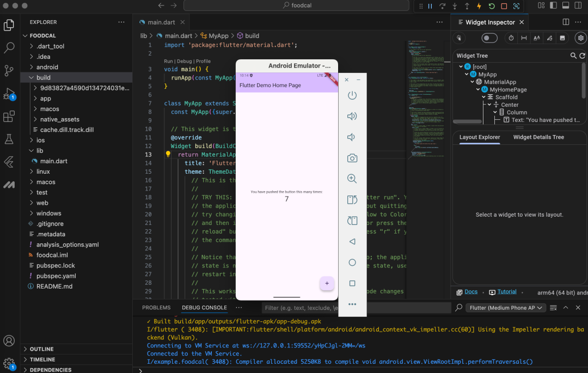
Task: Collapse Scaffold node in Widget Tree
Action: click(484, 97)
